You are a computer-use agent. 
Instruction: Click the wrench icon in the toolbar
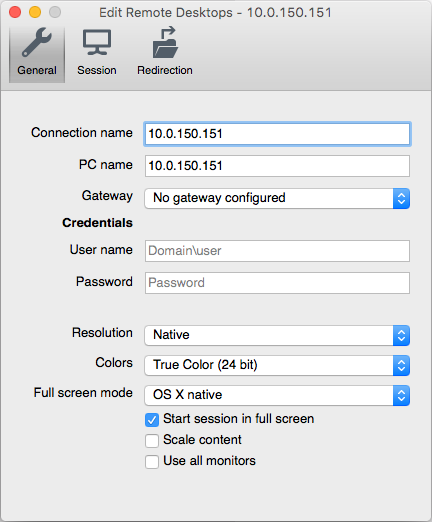coord(37,42)
